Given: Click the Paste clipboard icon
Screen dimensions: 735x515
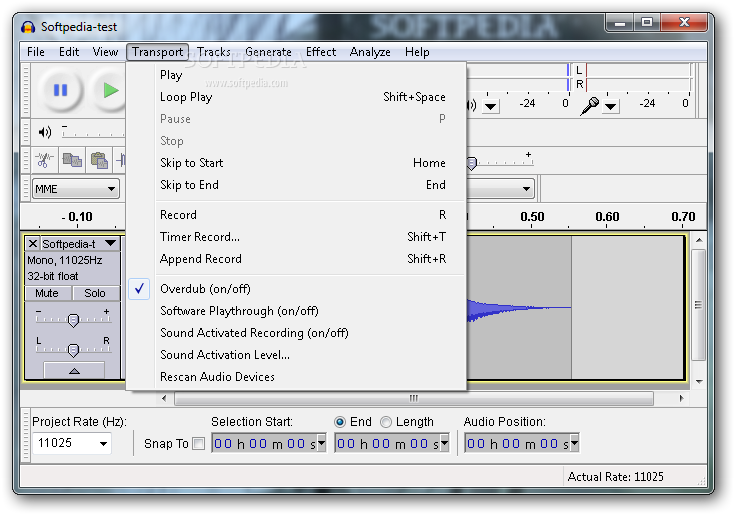Looking at the screenshot, I should 99,160.
